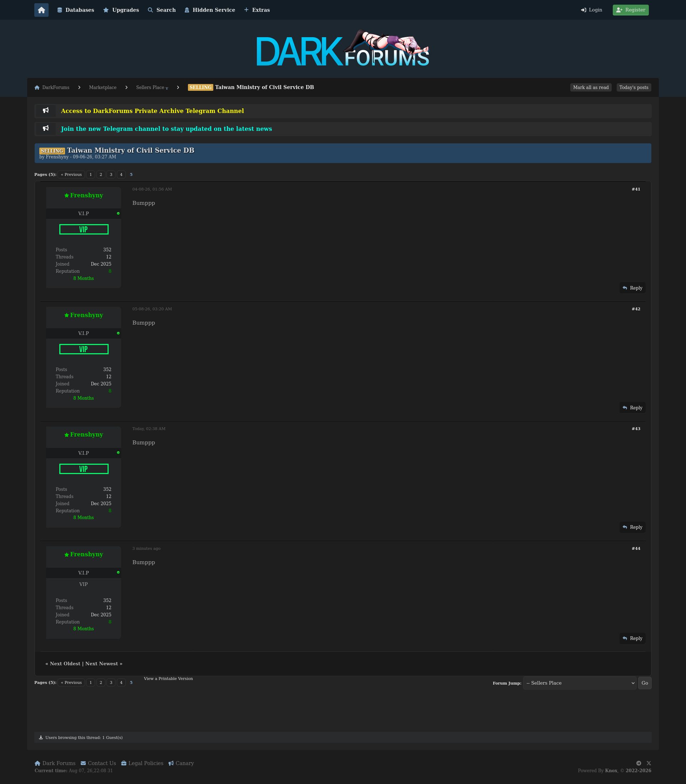The image size is (686, 784).
Task: Open the Knox link in the footer
Action: [611, 771]
